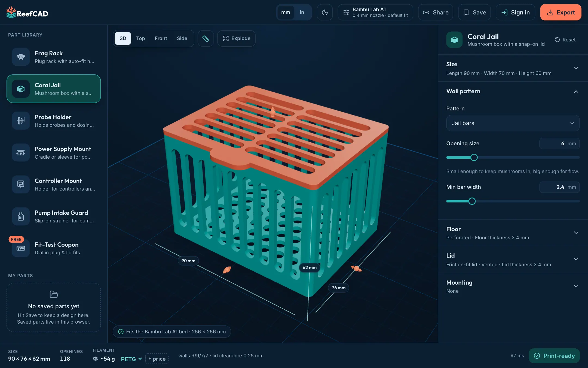Switch units to mm
The height and width of the screenshot is (368, 588).
tap(286, 12)
